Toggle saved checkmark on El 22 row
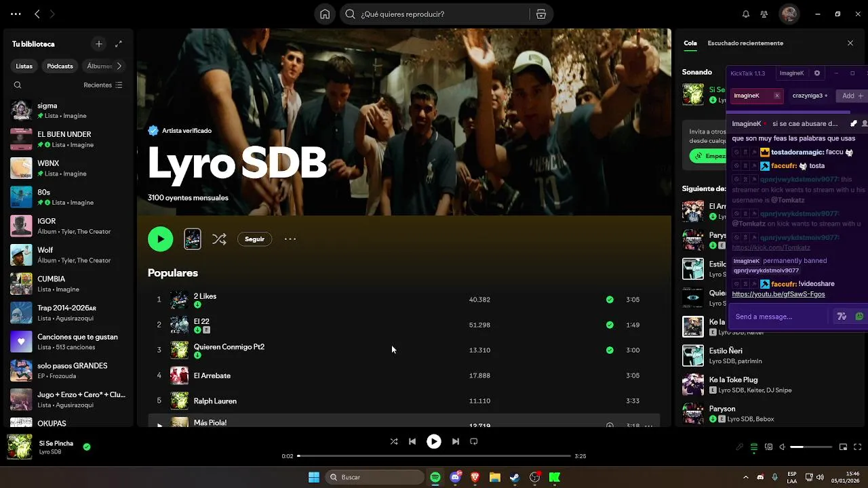The width and height of the screenshot is (868, 488). pyautogui.click(x=610, y=325)
